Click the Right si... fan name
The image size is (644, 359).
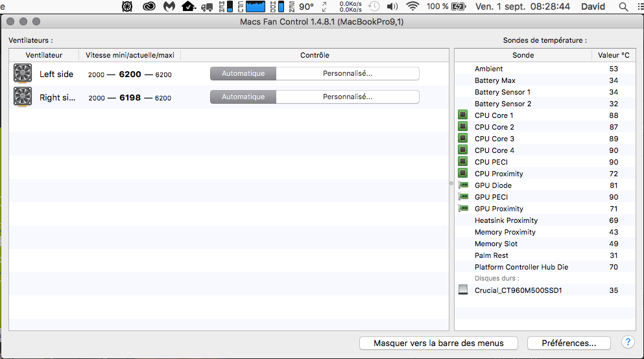click(x=57, y=97)
